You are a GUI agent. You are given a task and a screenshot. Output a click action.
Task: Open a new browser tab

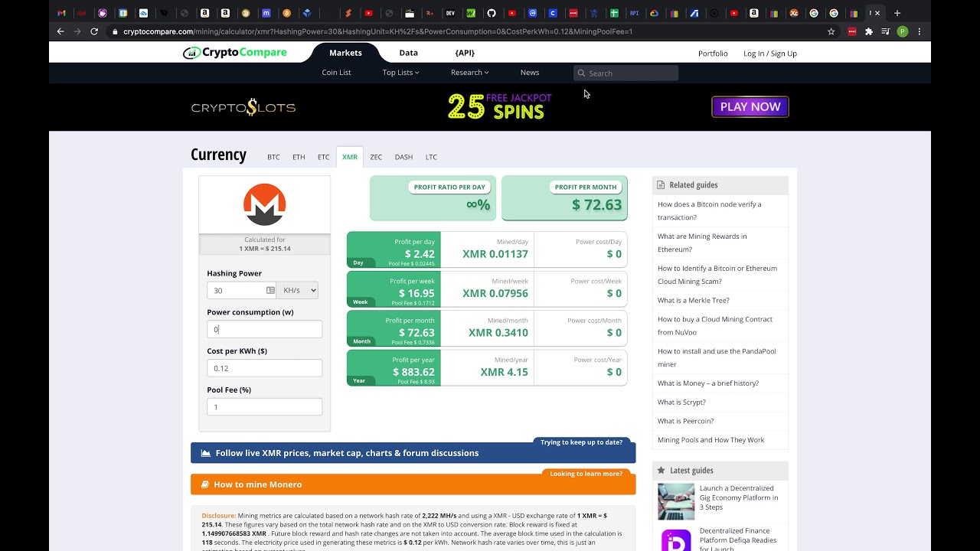pos(897,13)
